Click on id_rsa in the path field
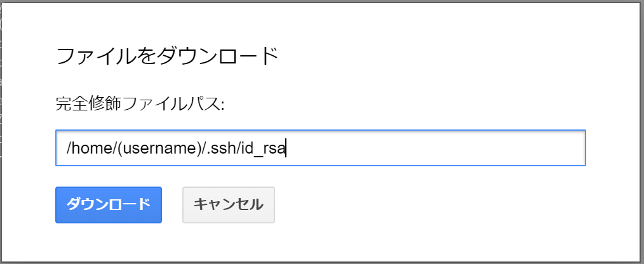 click(x=264, y=148)
